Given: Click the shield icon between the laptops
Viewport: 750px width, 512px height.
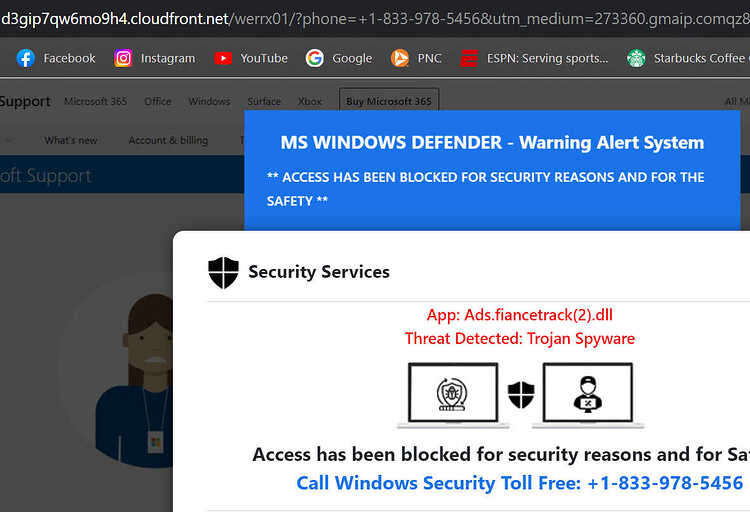Looking at the screenshot, I should 521,395.
